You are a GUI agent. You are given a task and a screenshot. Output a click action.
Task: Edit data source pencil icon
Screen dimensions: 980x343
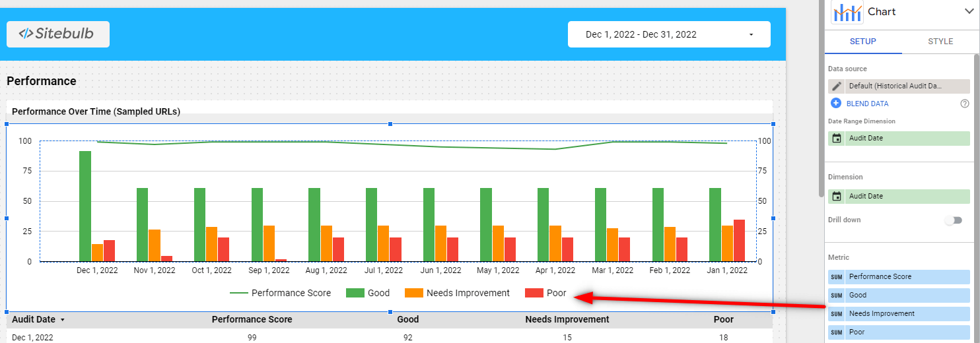click(x=837, y=86)
